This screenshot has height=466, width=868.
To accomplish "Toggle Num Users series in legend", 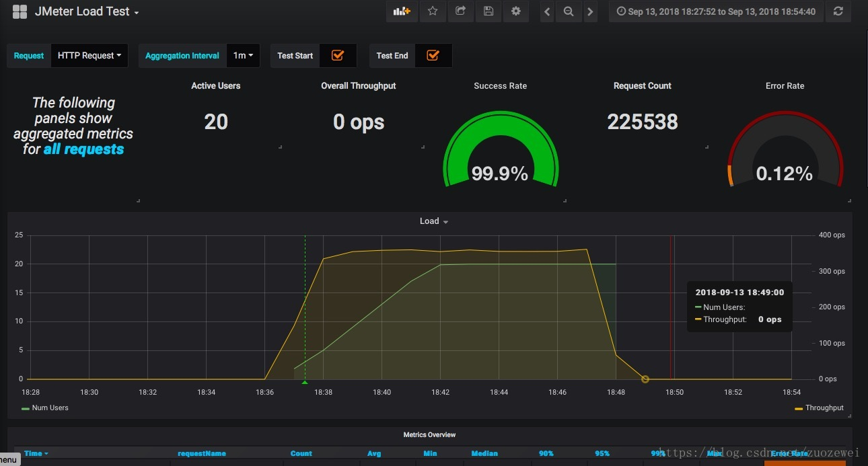I will [50, 407].
